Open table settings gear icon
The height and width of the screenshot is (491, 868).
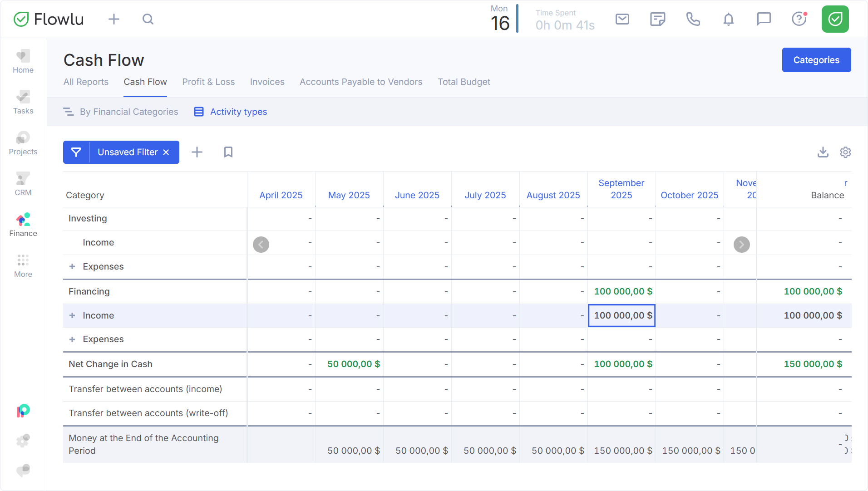click(x=845, y=152)
